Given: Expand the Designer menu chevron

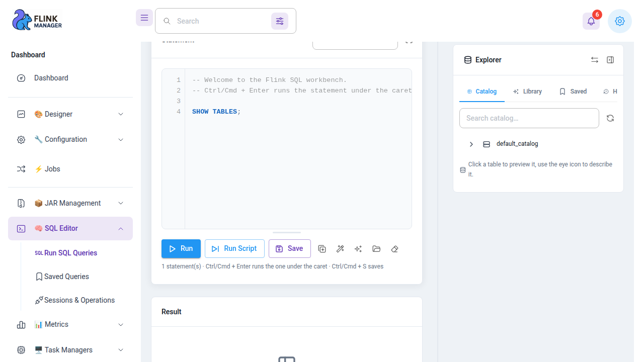Looking at the screenshot, I should click(121, 114).
